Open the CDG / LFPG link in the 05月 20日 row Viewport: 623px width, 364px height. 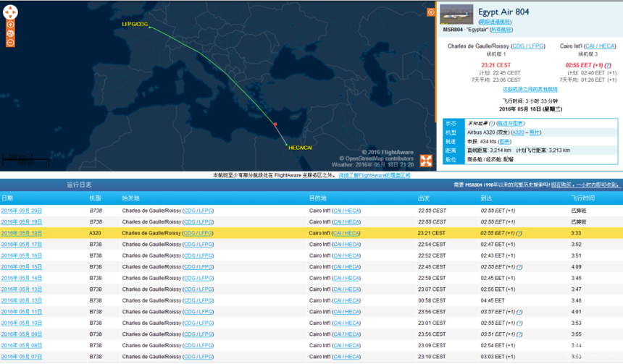click(x=198, y=211)
